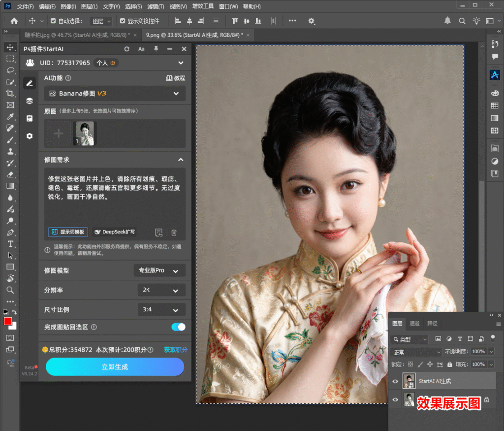The width and height of the screenshot is (504, 431).
Task: Pin the StartAI plugin panel
Action: click(156, 49)
